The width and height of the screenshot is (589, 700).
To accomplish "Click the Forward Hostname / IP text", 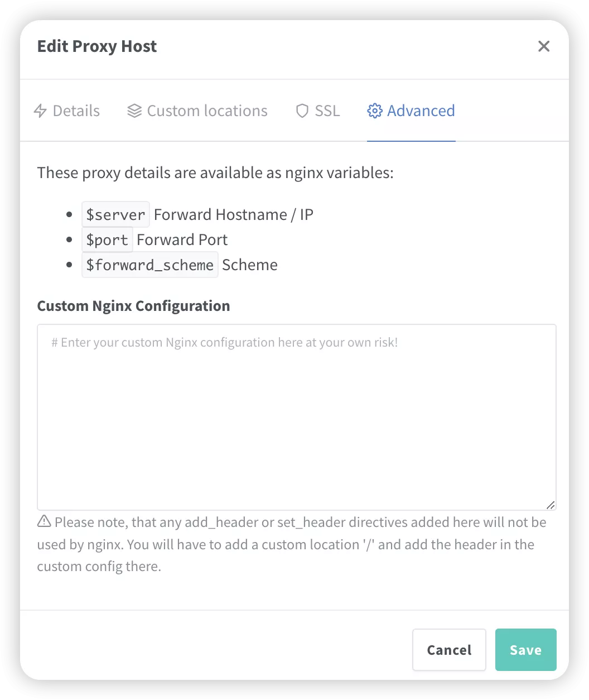I will (234, 214).
